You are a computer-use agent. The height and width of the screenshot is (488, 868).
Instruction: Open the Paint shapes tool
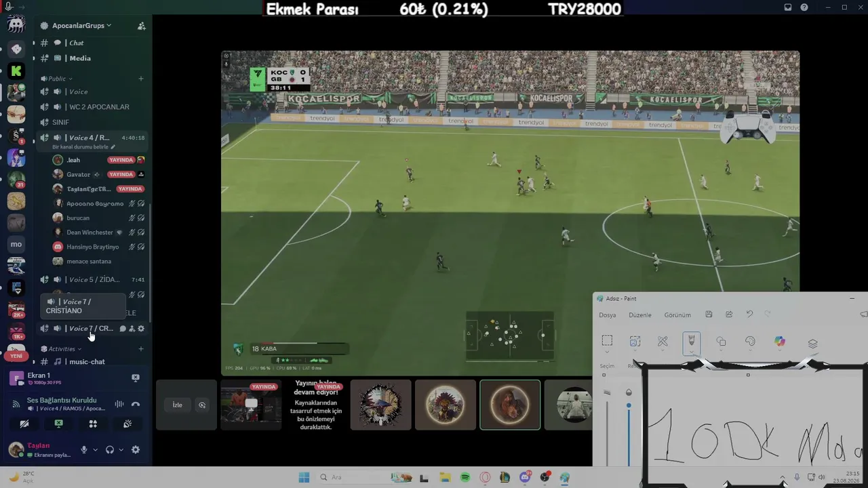[721, 342]
